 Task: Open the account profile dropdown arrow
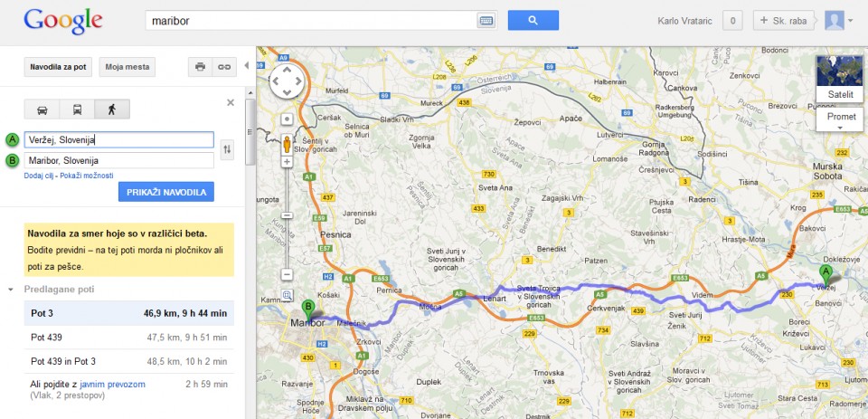pos(851,21)
